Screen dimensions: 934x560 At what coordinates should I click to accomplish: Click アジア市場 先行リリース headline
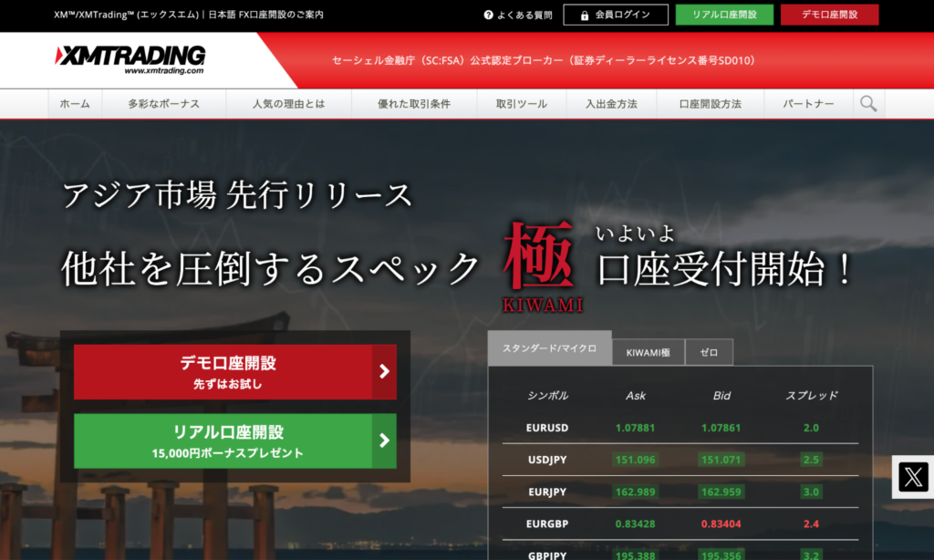tap(237, 195)
